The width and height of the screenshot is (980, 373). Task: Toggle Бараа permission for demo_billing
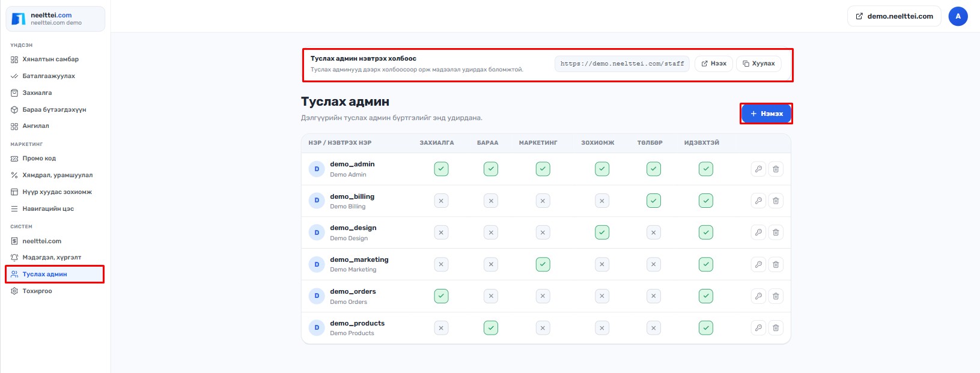[491, 201]
